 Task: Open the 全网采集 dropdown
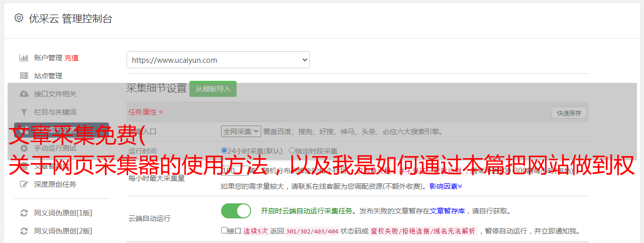tap(241, 132)
